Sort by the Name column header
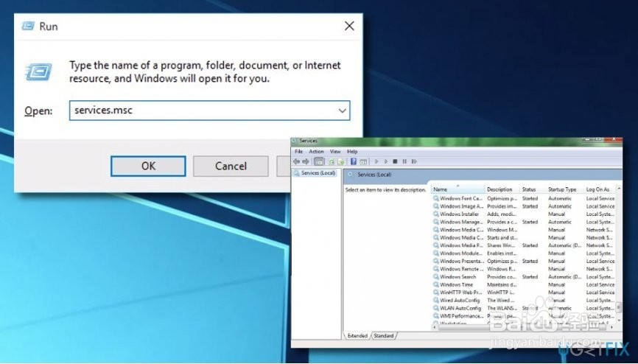The width and height of the screenshot is (638, 364). pos(458,189)
